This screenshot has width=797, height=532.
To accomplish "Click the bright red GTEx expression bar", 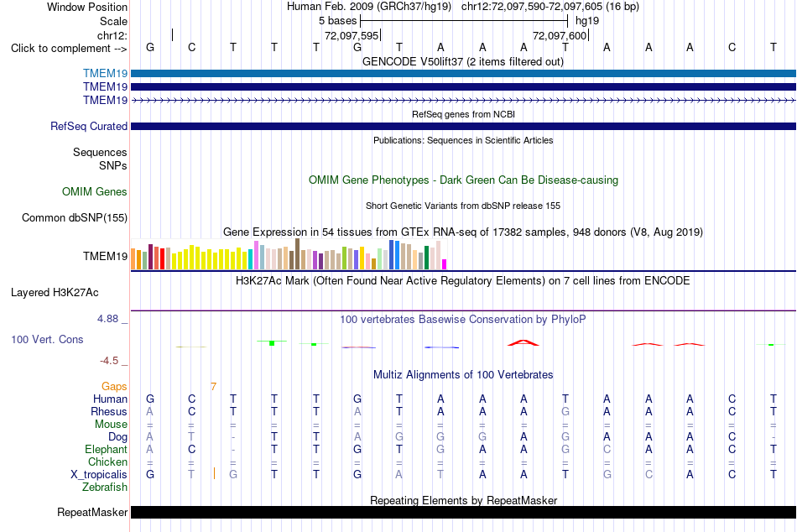I will coord(162,259).
